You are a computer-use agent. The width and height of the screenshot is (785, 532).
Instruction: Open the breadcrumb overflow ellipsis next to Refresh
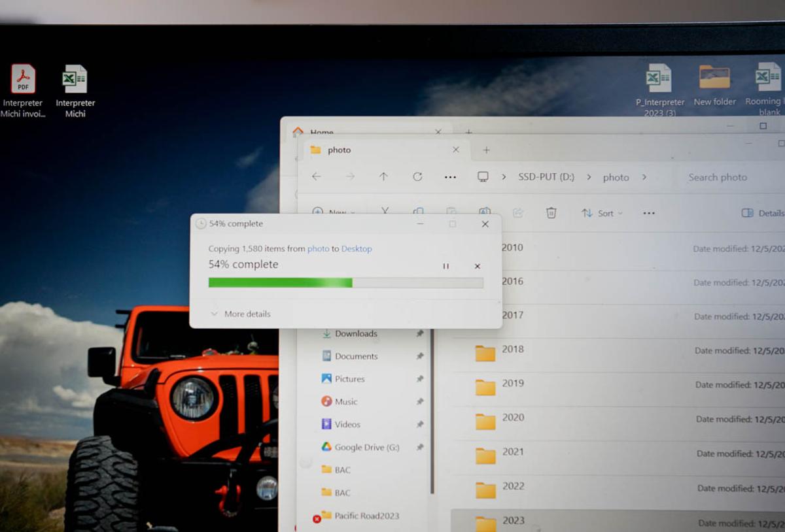pyautogui.click(x=450, y=177)
